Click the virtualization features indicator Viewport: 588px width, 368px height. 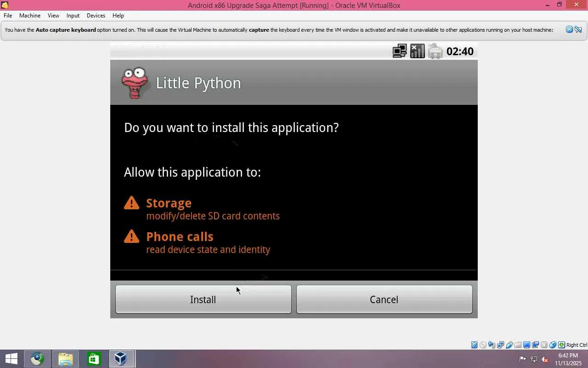pyautogui.click(x=544, y=345)
